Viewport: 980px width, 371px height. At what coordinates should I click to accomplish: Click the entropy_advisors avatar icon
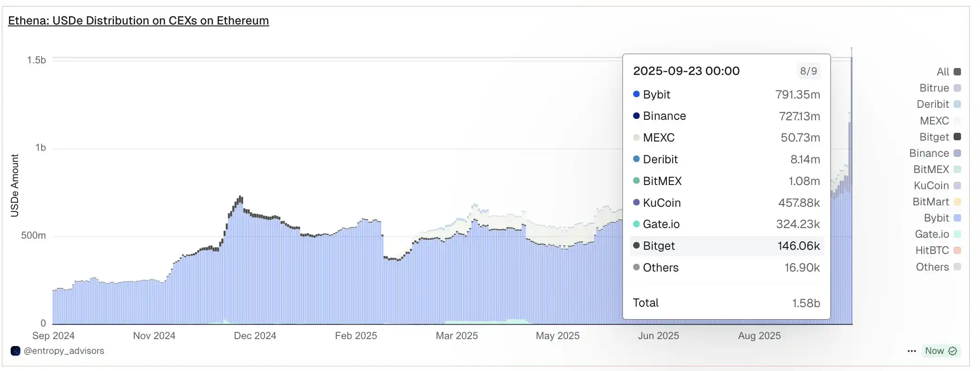pos(15,351)
